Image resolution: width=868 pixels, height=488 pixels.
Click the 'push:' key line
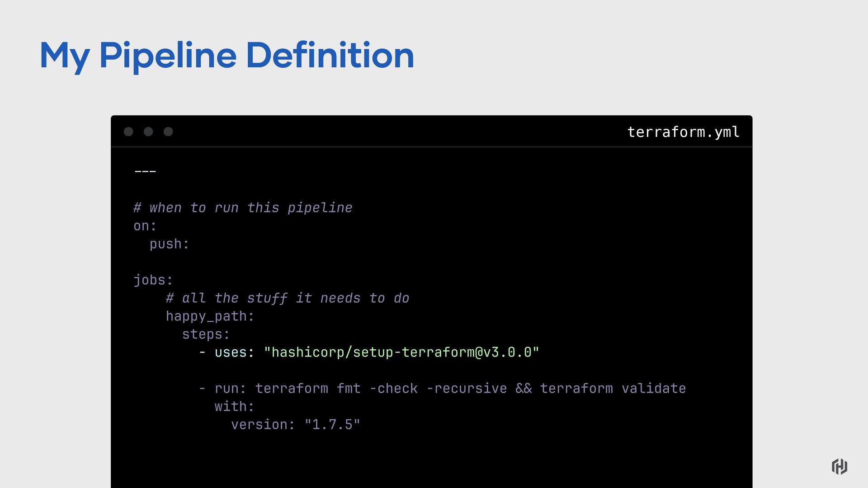click(169, 244)
